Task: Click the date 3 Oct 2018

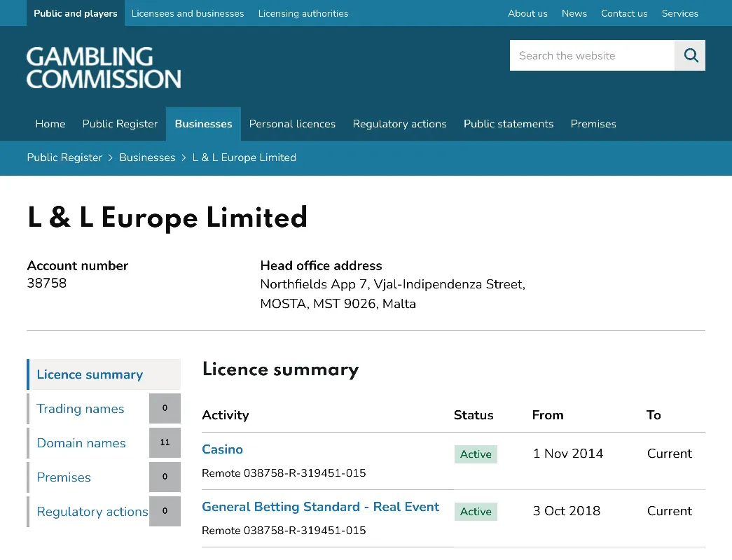Action: click(566, 511)
